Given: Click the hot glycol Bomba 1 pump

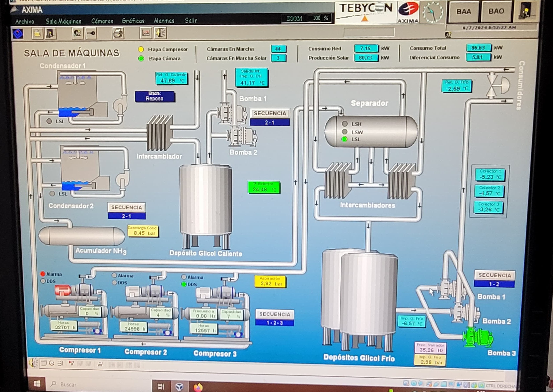Looking at the screenshot, I should (232, 113).
